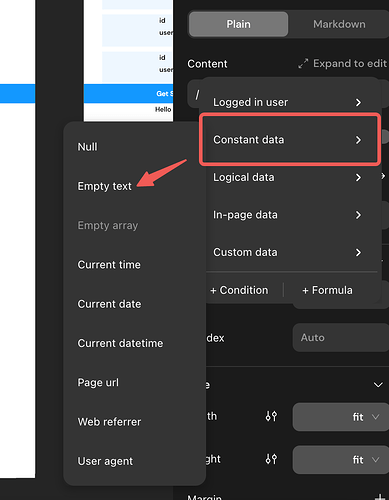Select Null from the constant data list
Screen dimensions: 389x500
87,147
